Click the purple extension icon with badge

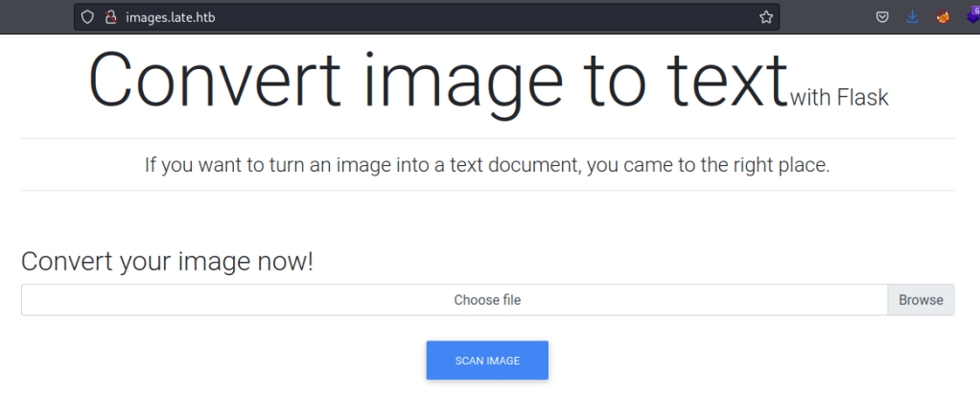(x=972, y=17)
